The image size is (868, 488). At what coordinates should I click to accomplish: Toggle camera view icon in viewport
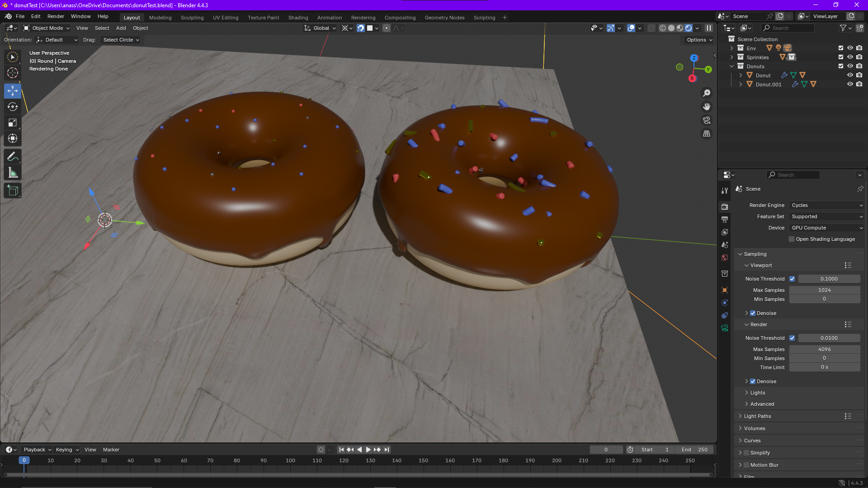pos(707,120)
